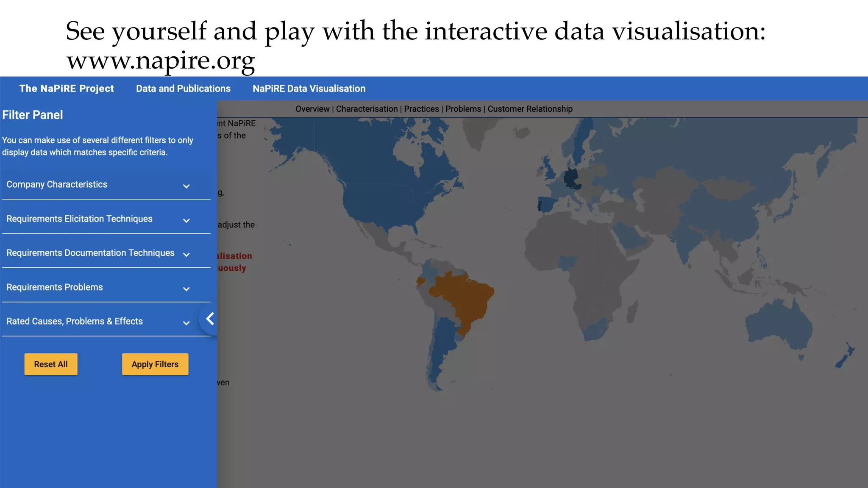The image size is (868, 488).
Task: Click the Reset All button
Action: coord(51,364)
